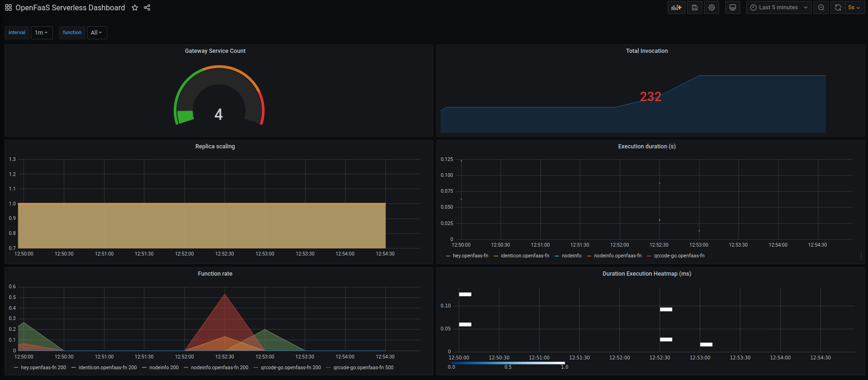Screen dimensions: 868x380
Task: Click the qrcode-go.openfaas-fn 200 color line in Function rate legend
Action: click(256, 368)
